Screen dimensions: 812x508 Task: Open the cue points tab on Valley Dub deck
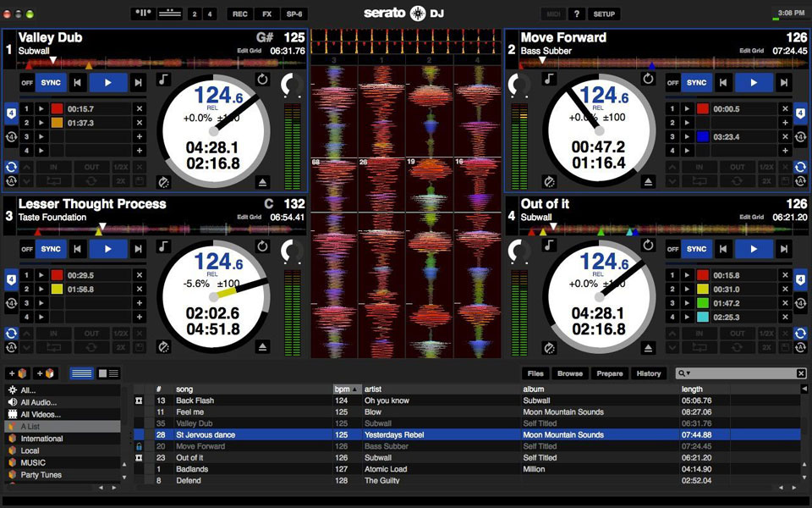11,113
